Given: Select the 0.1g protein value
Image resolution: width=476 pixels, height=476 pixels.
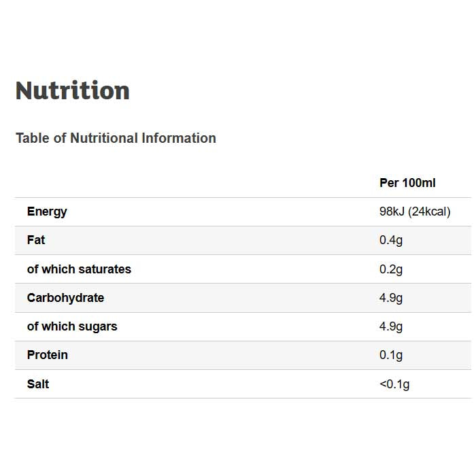Looking at the screenshot, I should pyautogui.click(x=391, y=355).
